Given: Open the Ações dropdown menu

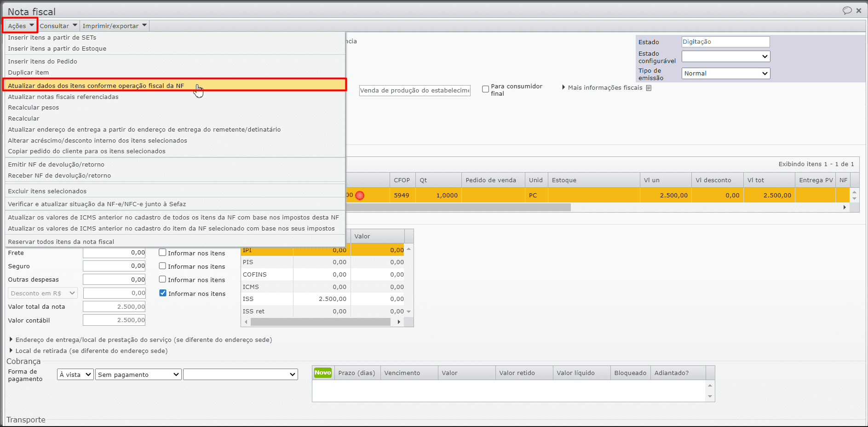Looking at the screenshot, I should click(21, 26).
